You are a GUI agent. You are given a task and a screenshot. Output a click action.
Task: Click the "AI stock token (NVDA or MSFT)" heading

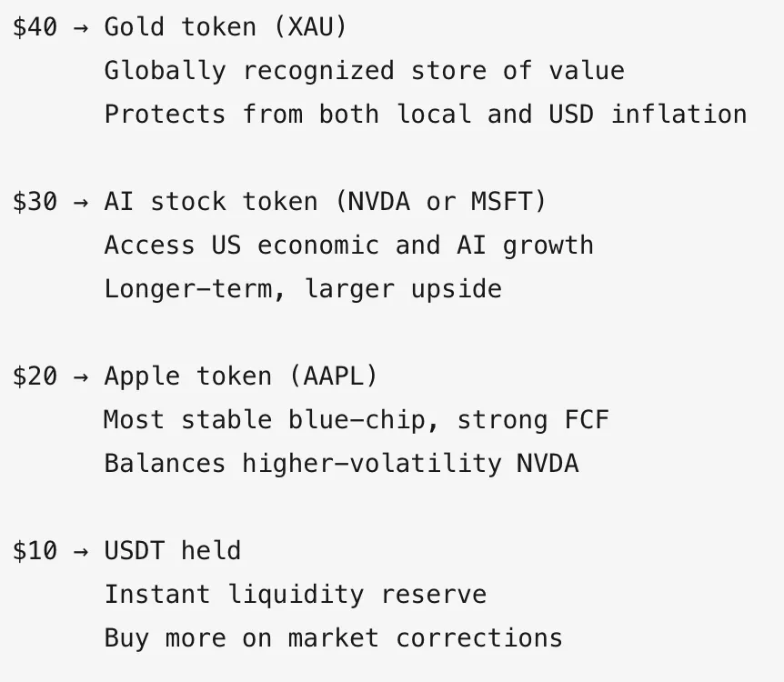pos(325,202)
